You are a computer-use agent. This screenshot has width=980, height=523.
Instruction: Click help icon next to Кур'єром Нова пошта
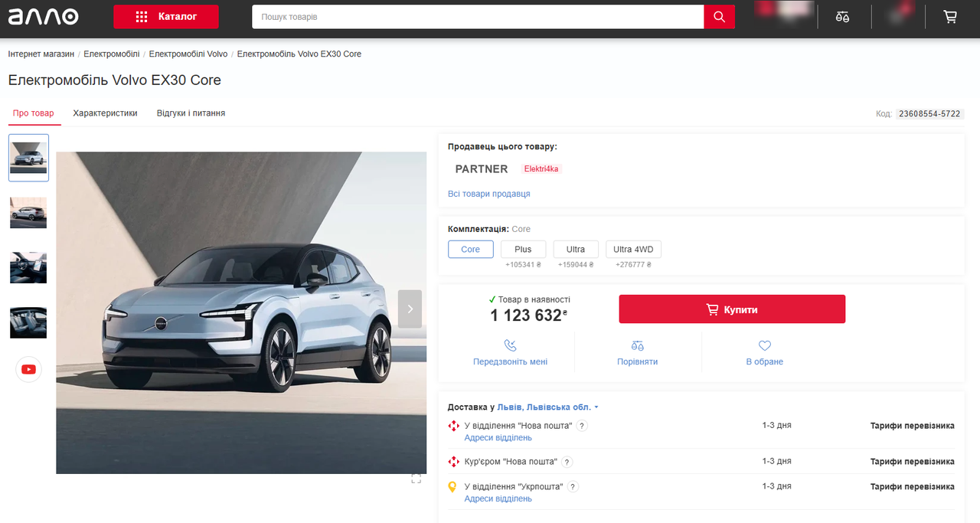click(x=567, y=462)
